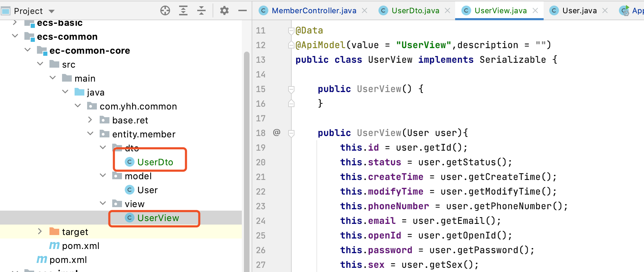The image size is (644, 272).
Task: Select the view package row
Action: [x=121, y=204]
